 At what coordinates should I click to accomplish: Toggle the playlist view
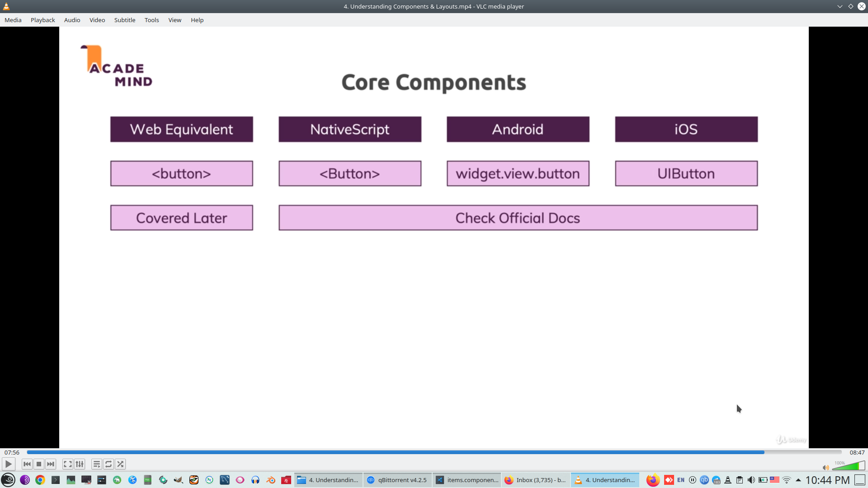(97, 464)
